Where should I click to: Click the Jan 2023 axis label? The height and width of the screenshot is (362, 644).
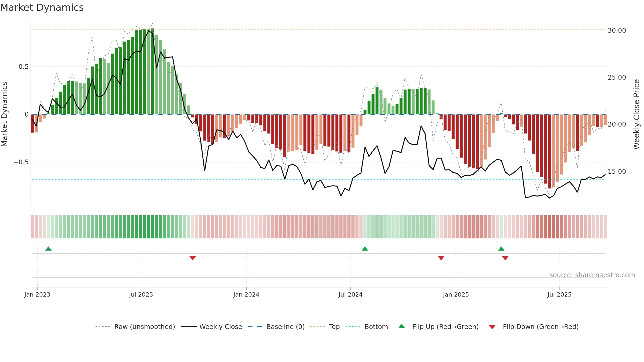37,294
